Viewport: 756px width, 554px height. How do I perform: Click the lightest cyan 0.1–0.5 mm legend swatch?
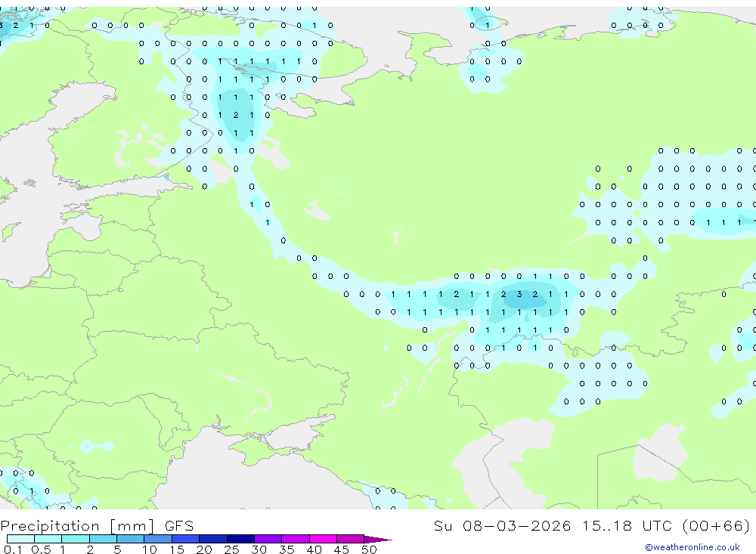point(20,539)
